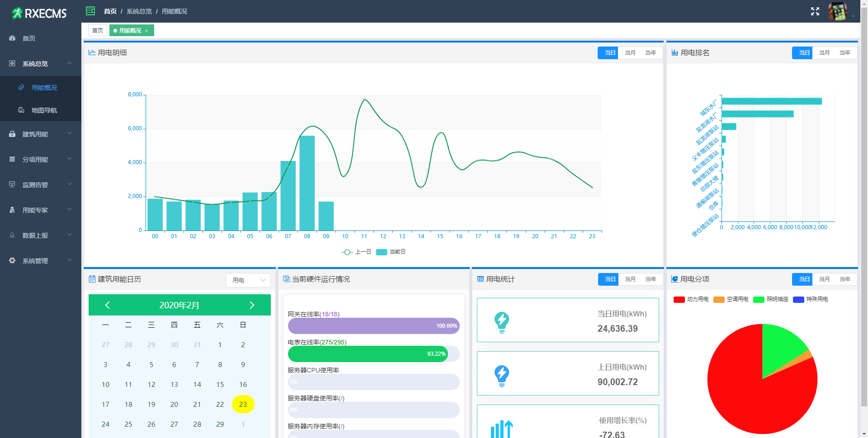Click the RXECMS logo
Viewport: 868px width, 438px height.
pos(39,14)
